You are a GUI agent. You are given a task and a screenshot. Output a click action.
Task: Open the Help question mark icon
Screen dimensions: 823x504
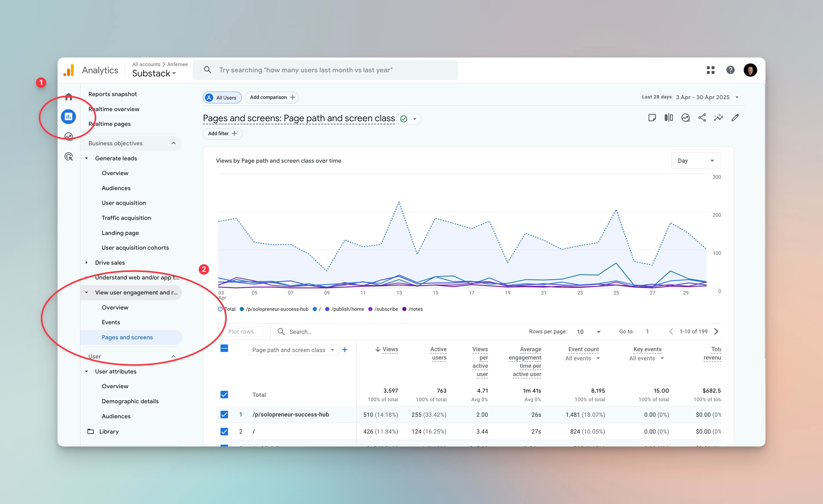[x=730, y=70]
